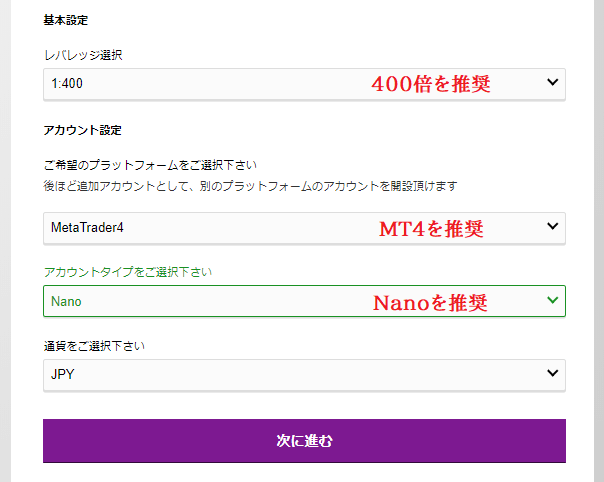Click the chevron arrow on platform dropdown
This screenshot has height=482, width=604.
[x=553, y=227]
